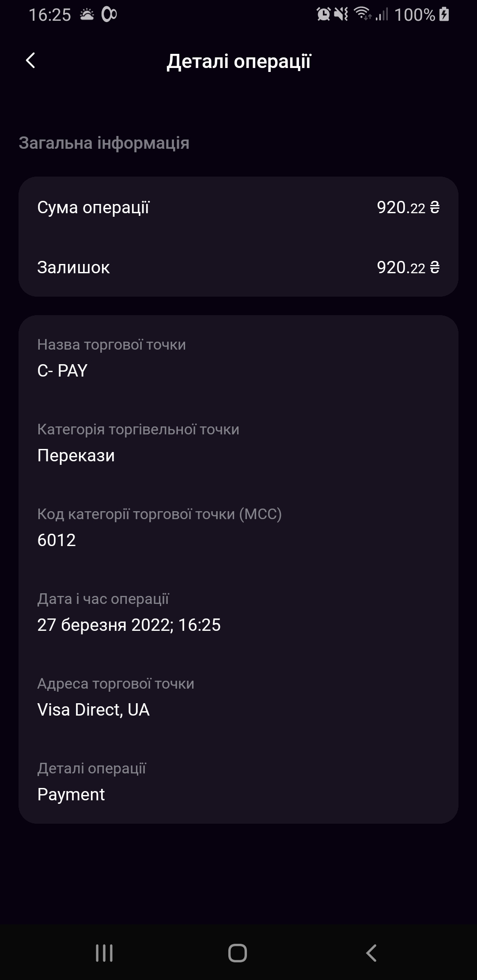The image size is (477, 980).
Task: Tap the MCC code 6012
Action: [x=57, y=540]
